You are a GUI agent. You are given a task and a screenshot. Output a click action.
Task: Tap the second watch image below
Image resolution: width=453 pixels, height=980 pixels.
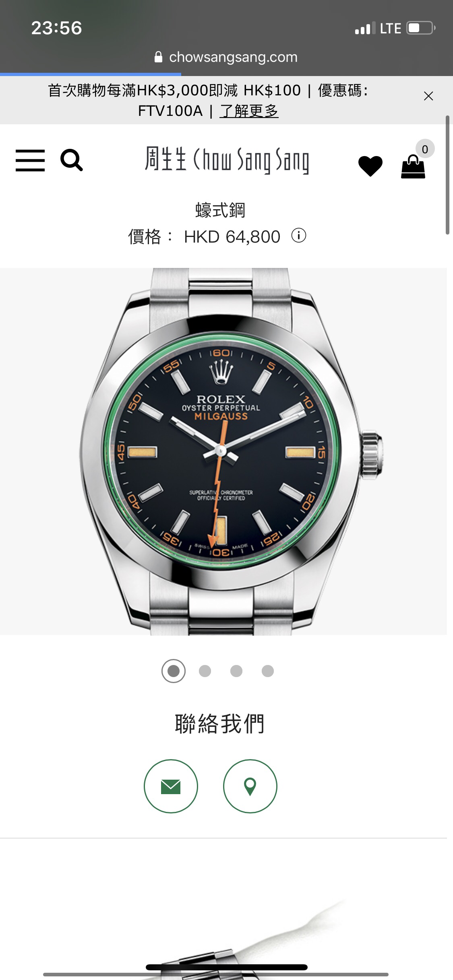pyautogui.click(x=223, y=937)
